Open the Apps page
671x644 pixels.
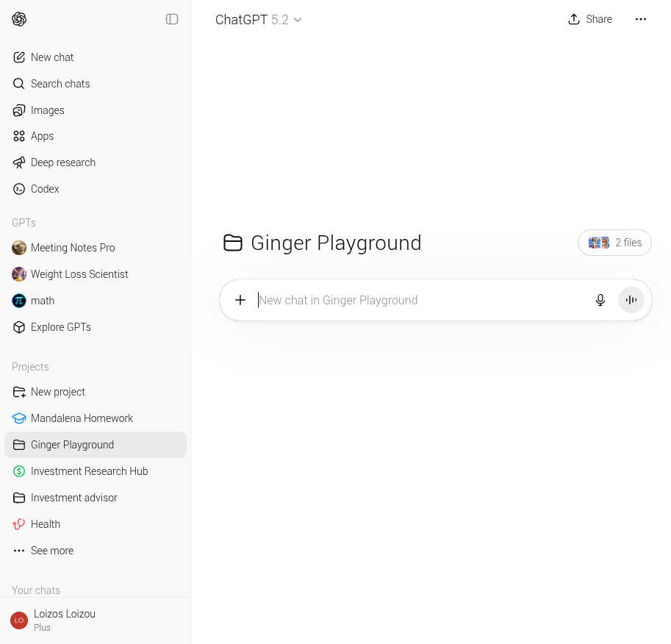(x=43, y=136)
